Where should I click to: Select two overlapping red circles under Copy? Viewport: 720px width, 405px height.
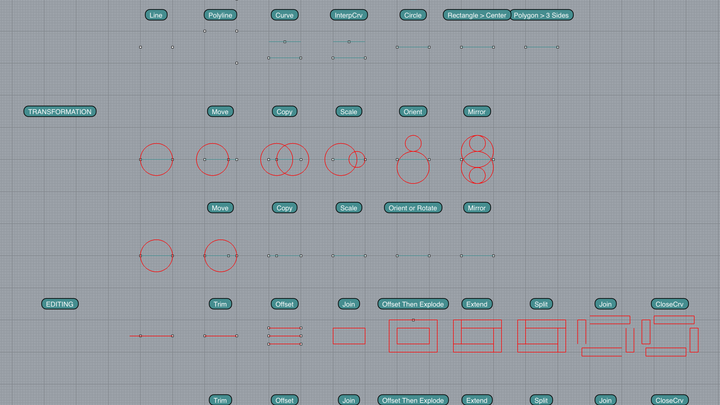(285, 159)
